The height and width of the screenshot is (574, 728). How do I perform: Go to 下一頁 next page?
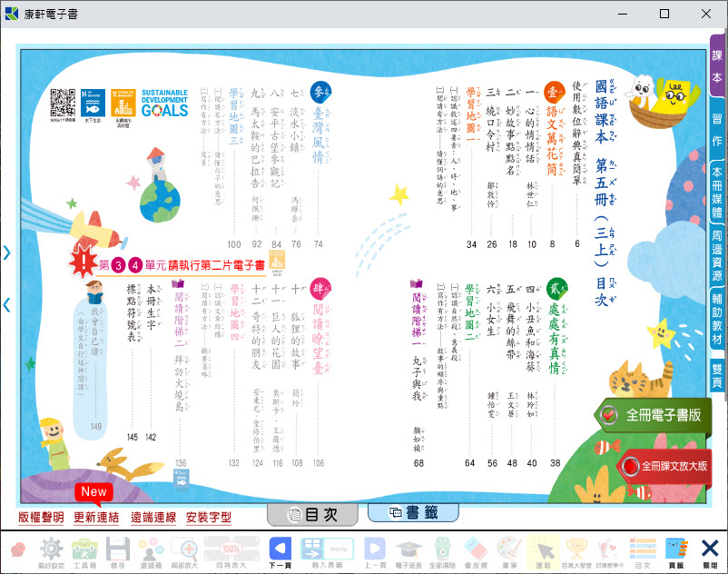(280, 550)
